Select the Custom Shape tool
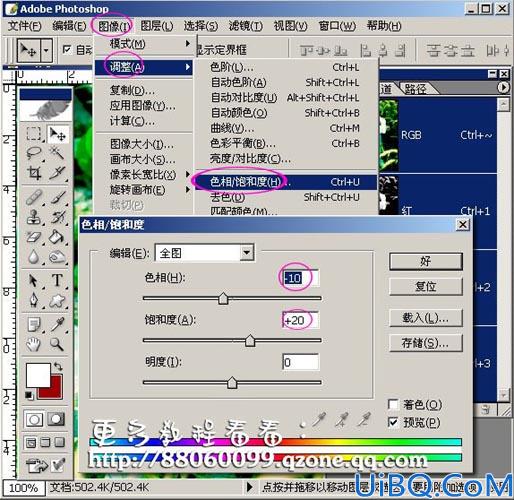The width and height of the screenshot is (514, 500). [58, 300]
